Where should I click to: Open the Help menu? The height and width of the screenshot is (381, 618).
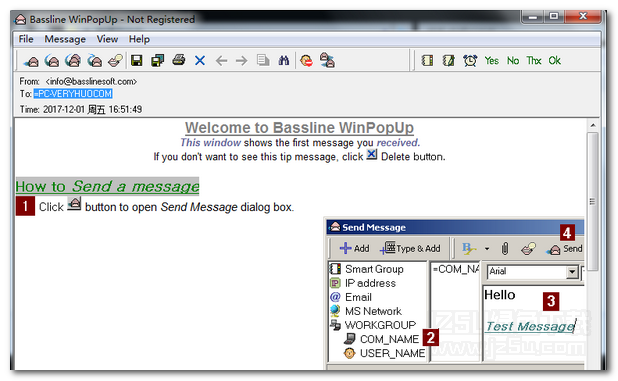click(139, 39)
